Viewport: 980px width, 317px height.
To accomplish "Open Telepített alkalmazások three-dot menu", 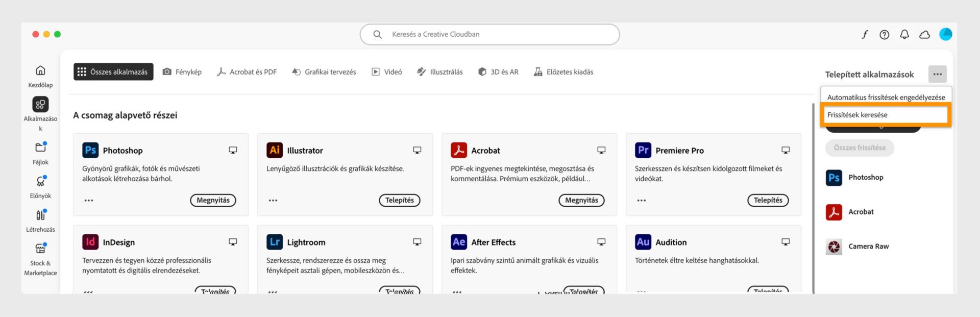I will tap(937, 74).
